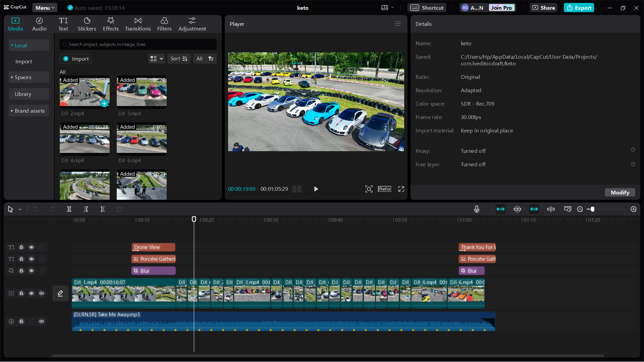Viewport: 644px width, 362px height.
Task: Hide the Drone View text track
Action: coord(32,247)
